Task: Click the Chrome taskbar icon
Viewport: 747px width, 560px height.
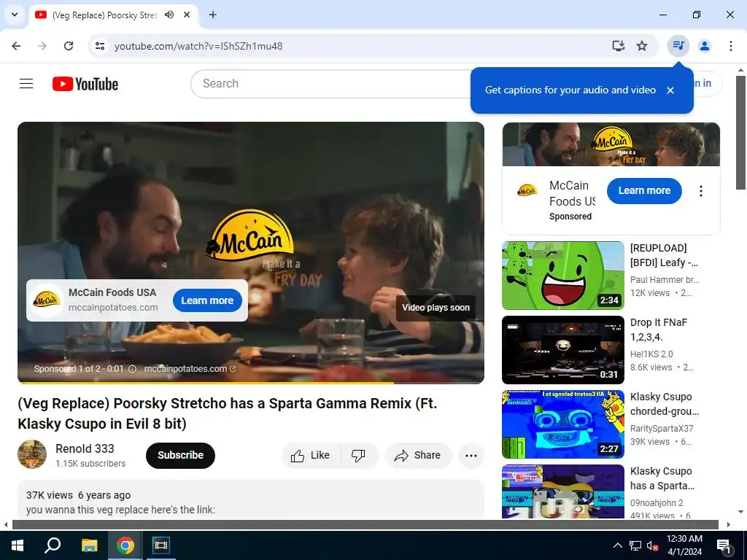Action: (125, 545)
